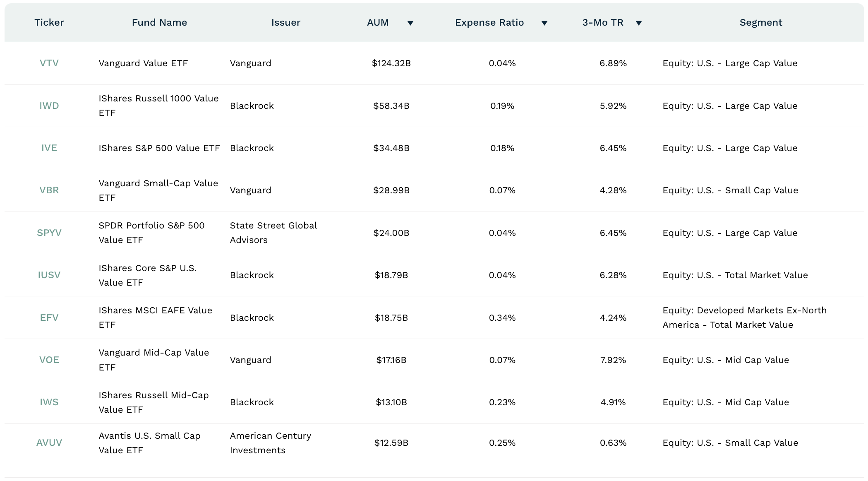
Task: Click the 0.18% expense ratio
Action: [x=502, y=148]
